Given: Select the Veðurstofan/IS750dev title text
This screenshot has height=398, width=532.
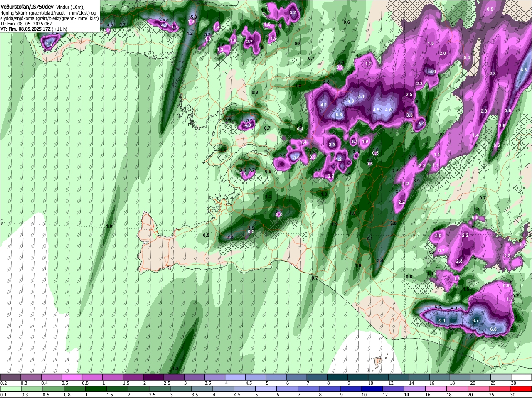Looking at the screenshot, I should (27, 7).
